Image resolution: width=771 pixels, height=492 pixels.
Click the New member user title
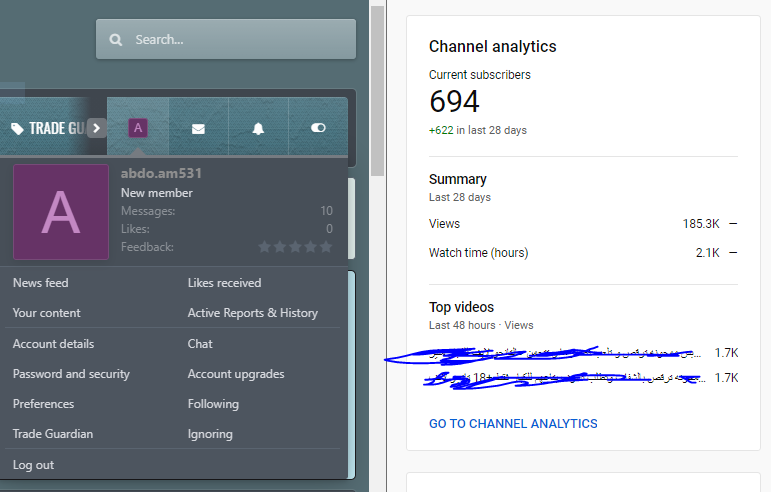tap(157, 193)
